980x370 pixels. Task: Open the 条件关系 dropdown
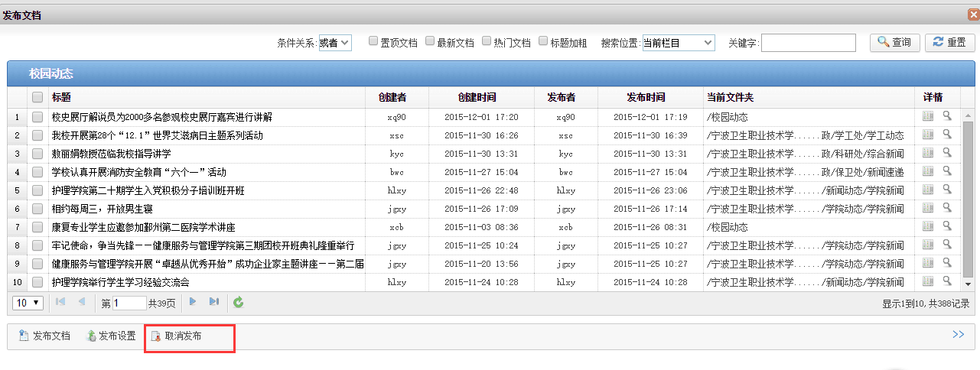[334, 43]
